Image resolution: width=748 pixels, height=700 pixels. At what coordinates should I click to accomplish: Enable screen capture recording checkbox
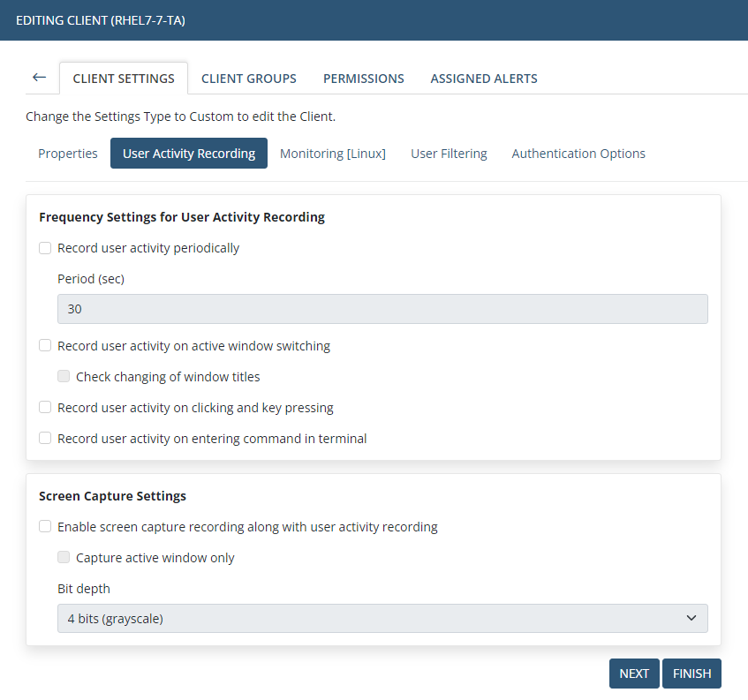[45, 527]
